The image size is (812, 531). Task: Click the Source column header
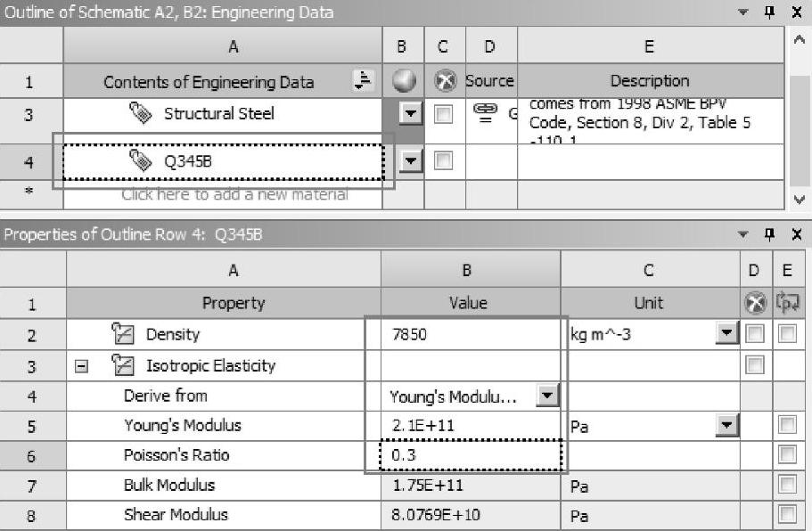[490, 81]
